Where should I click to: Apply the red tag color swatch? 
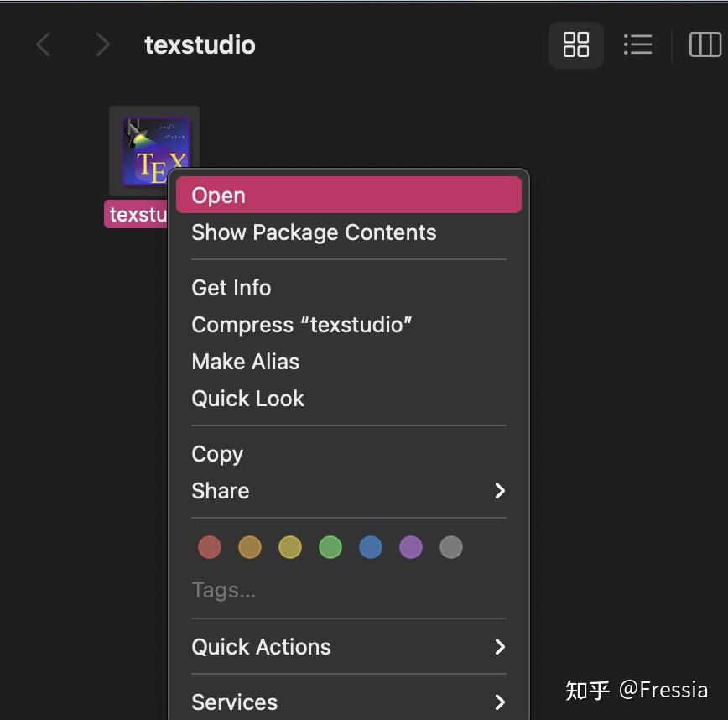point(209,546)
